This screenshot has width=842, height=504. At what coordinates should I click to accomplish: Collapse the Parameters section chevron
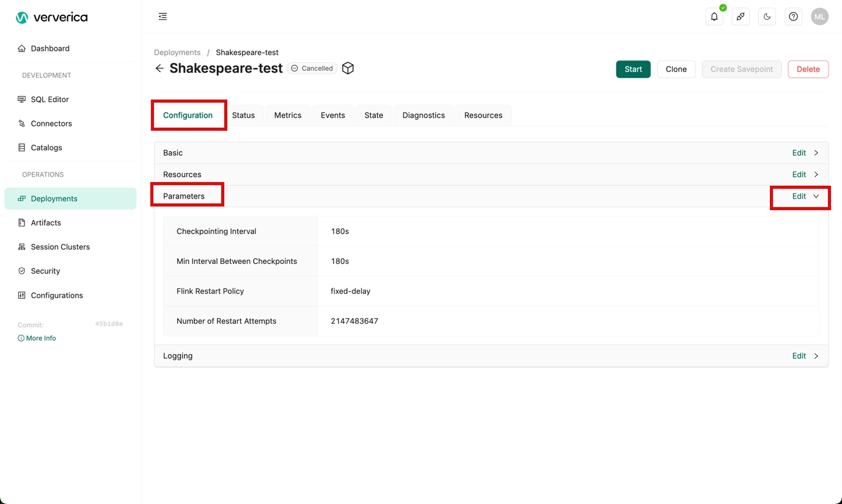[x=816, y=196]
